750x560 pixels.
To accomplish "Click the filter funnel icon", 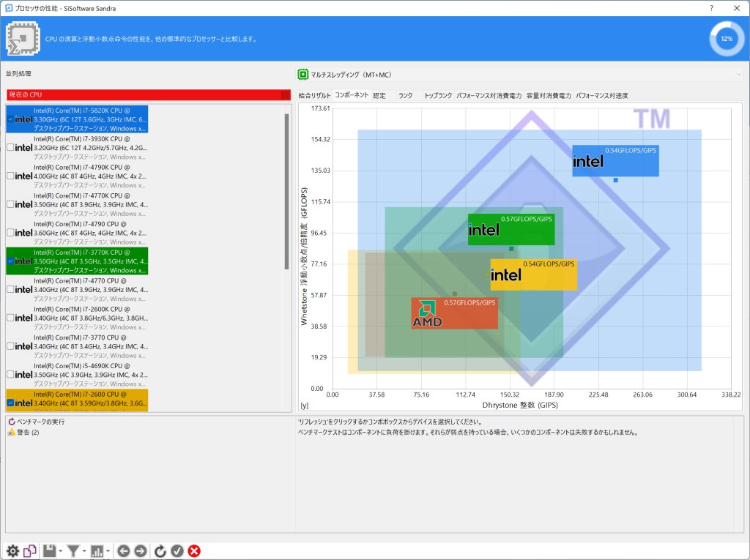I will [x=73, y=551].
